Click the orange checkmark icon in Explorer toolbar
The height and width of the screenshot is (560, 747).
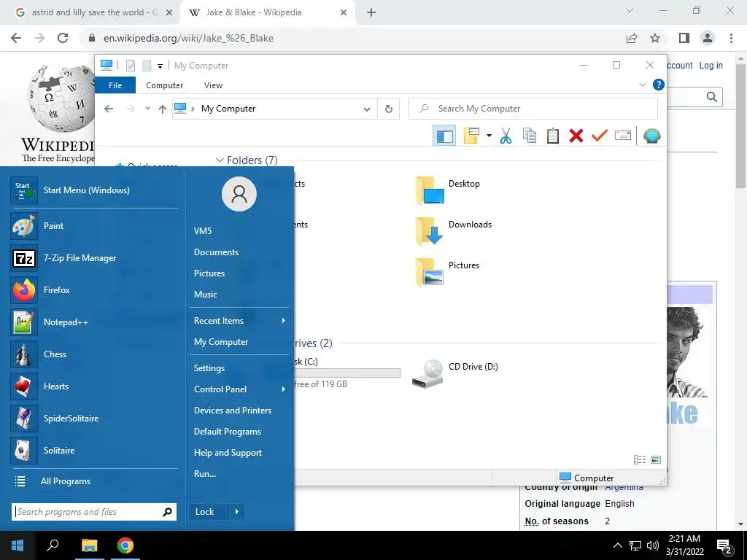(600, 136)
